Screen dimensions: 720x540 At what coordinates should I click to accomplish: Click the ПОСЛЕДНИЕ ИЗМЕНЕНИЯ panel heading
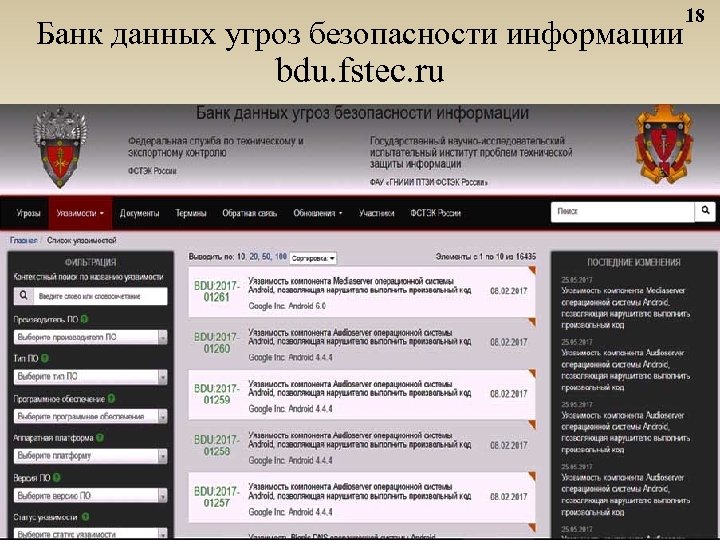click(634, 262)
